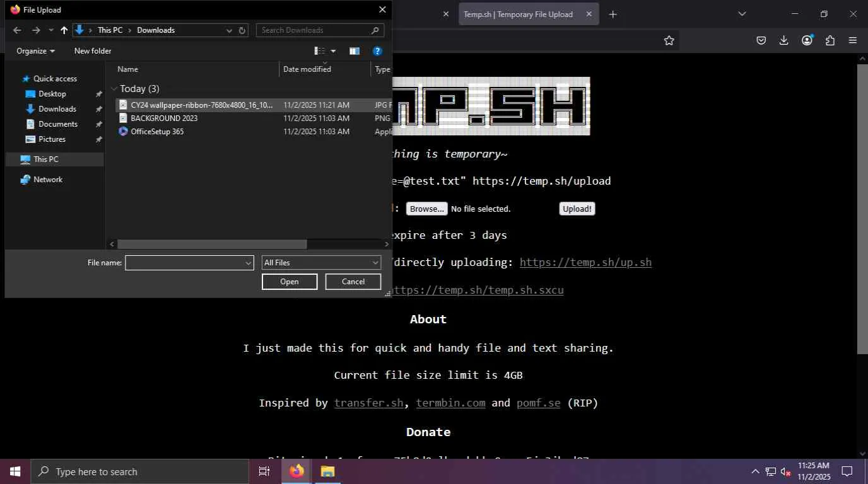Refresh the Downloads folder listing

pyautogui.click(x=242, y=30)
